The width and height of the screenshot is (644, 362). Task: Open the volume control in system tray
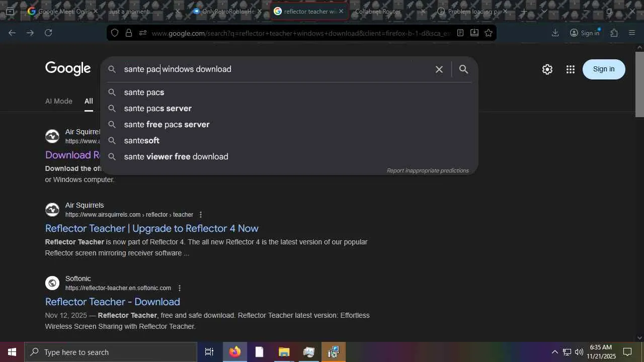pyautogui.click(x=579, y=352)
